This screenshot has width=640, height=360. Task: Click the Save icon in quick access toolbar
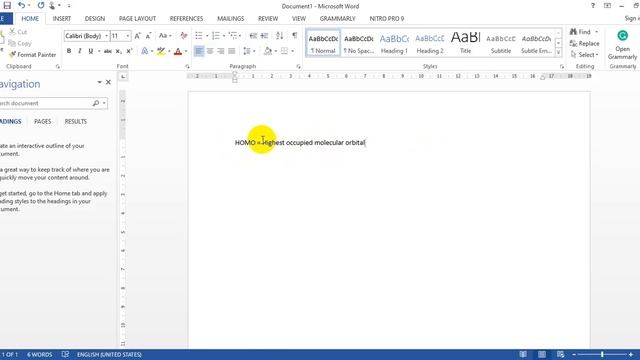tap(7, 5)
